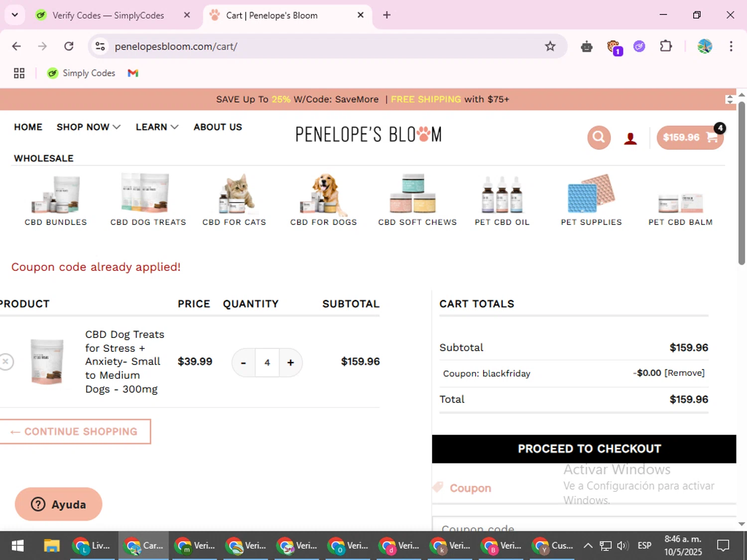Open the notification center icon

click(723, 546)
